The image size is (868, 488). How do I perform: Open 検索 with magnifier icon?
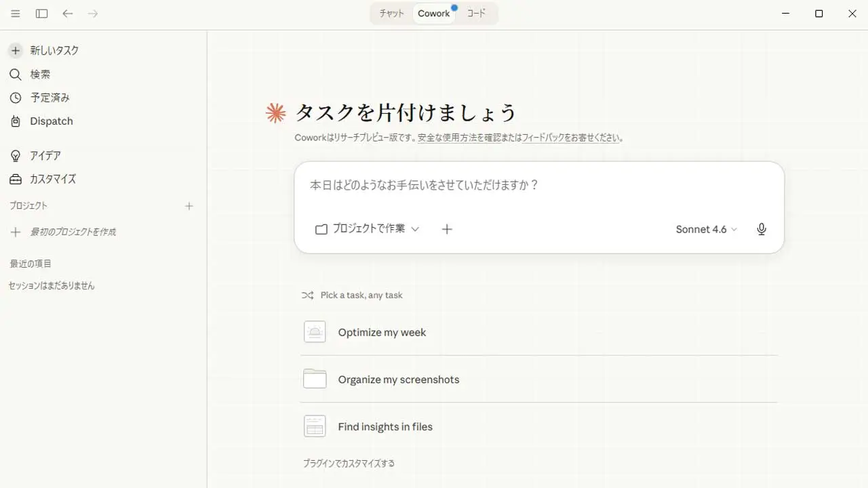click(x=40, y=75)
